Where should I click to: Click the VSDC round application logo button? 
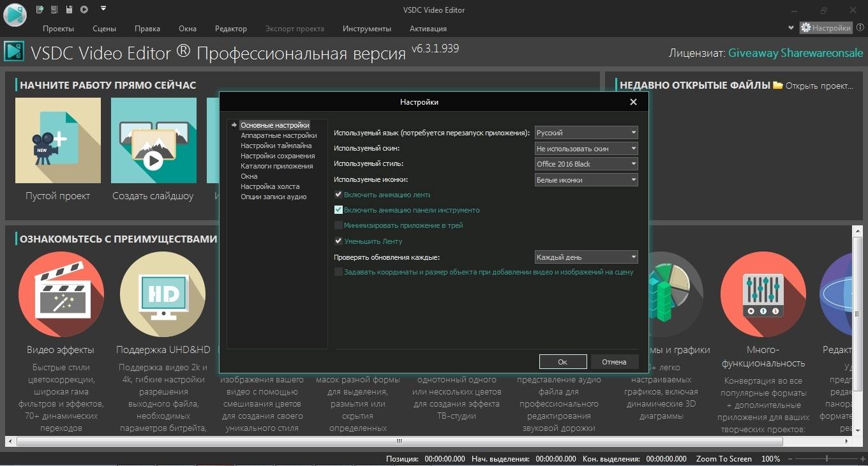coord(14,14)
